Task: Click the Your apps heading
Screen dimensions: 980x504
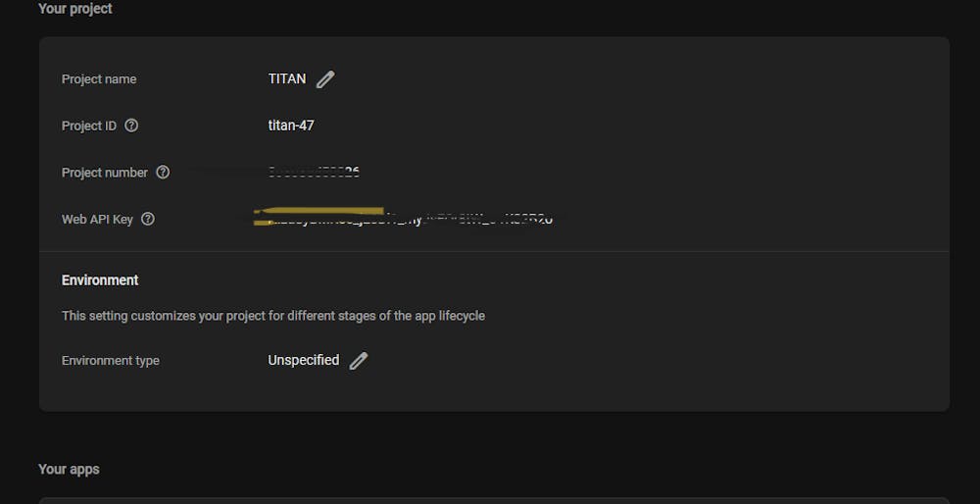Action: coord(69,469)
